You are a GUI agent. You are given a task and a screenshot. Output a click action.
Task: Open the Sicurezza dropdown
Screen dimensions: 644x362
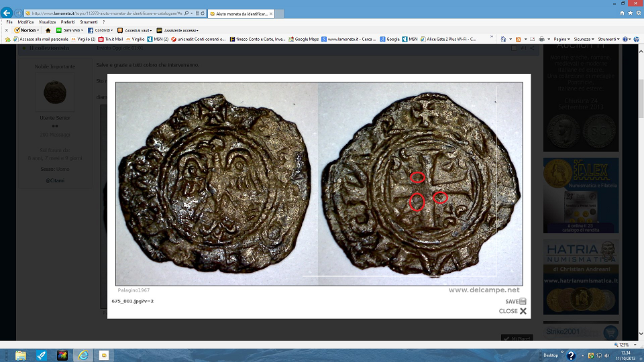click(584, 40)
